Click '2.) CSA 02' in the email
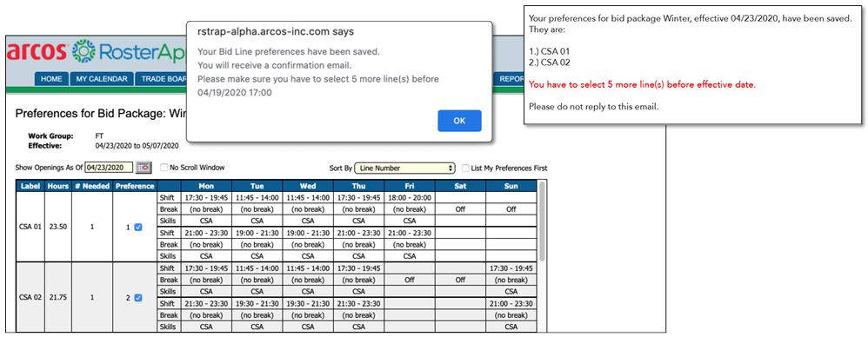This screenshot has height=337, width=868. [x=550, y=62]
